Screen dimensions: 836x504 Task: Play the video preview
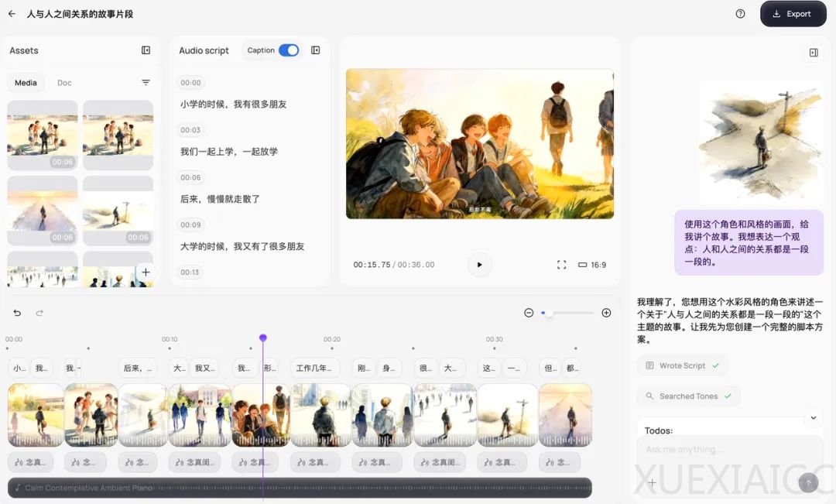point(480,264)
